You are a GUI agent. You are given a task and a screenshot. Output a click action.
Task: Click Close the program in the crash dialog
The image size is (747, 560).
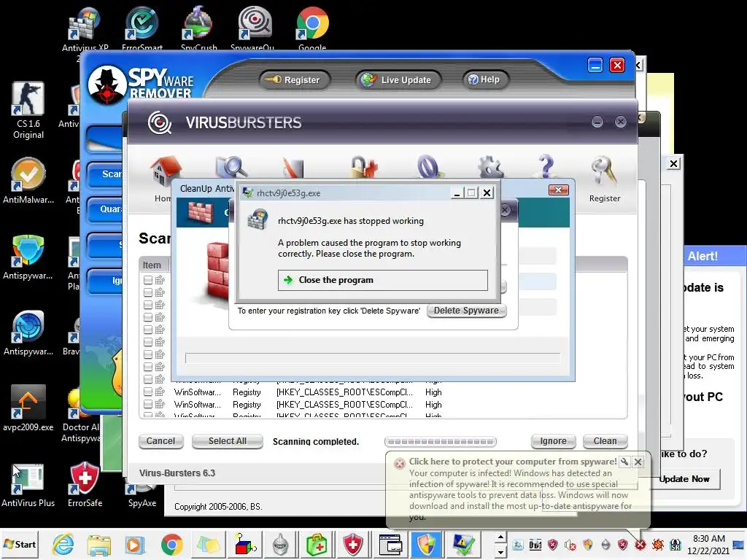[x=382, y=280]
